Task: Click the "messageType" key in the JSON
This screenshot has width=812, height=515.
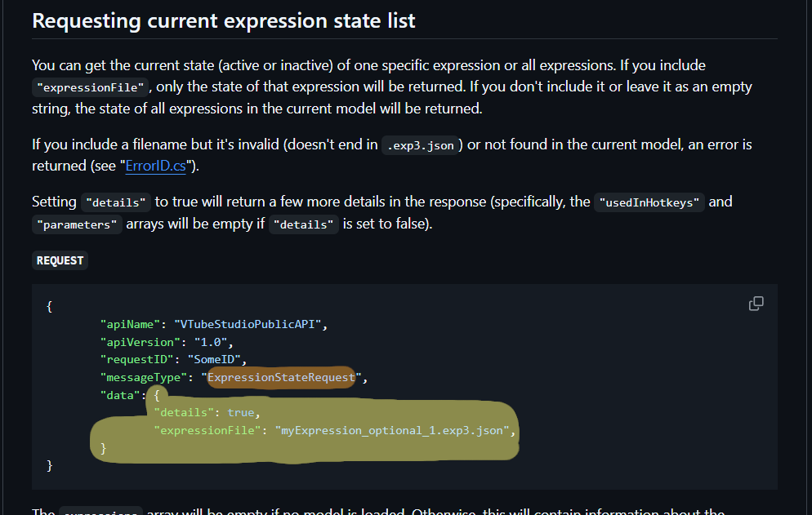Action: (x=141, y=377)
